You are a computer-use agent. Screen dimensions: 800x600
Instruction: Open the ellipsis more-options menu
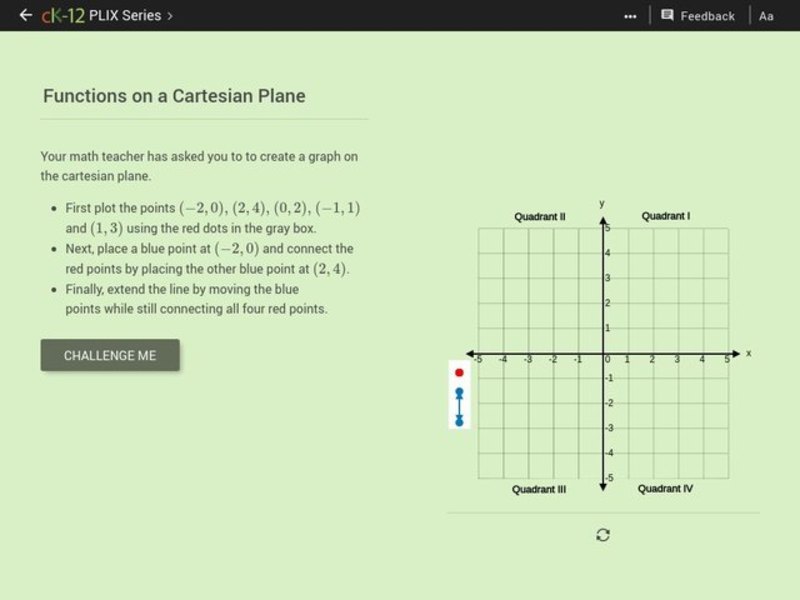tap(632, 14)
